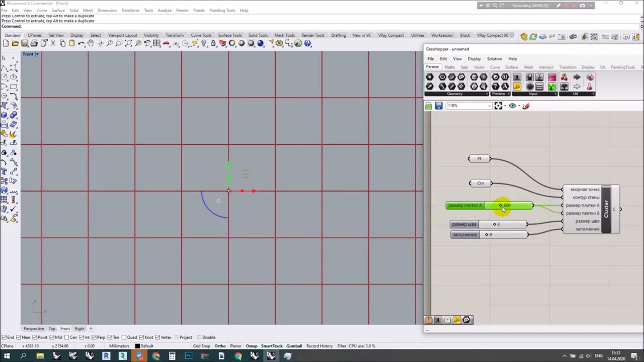Select the Pan hand tool

pos(91,43)
